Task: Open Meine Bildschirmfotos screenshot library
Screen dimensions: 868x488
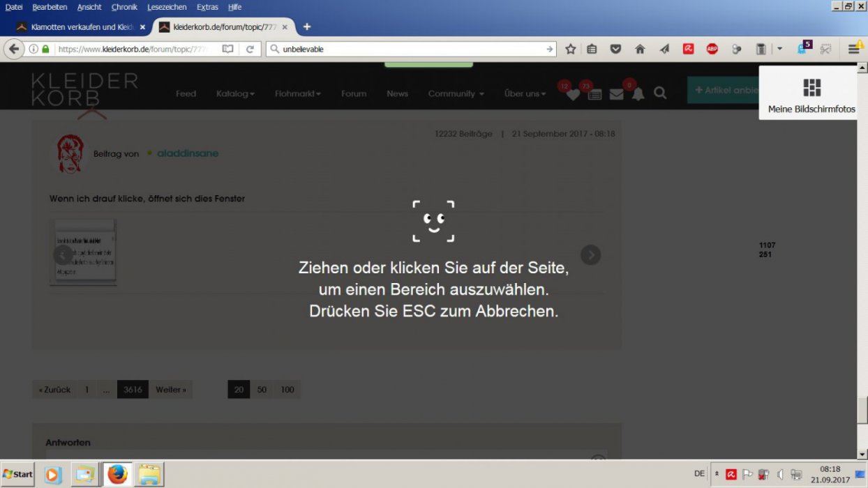Action: click(811, 94)
